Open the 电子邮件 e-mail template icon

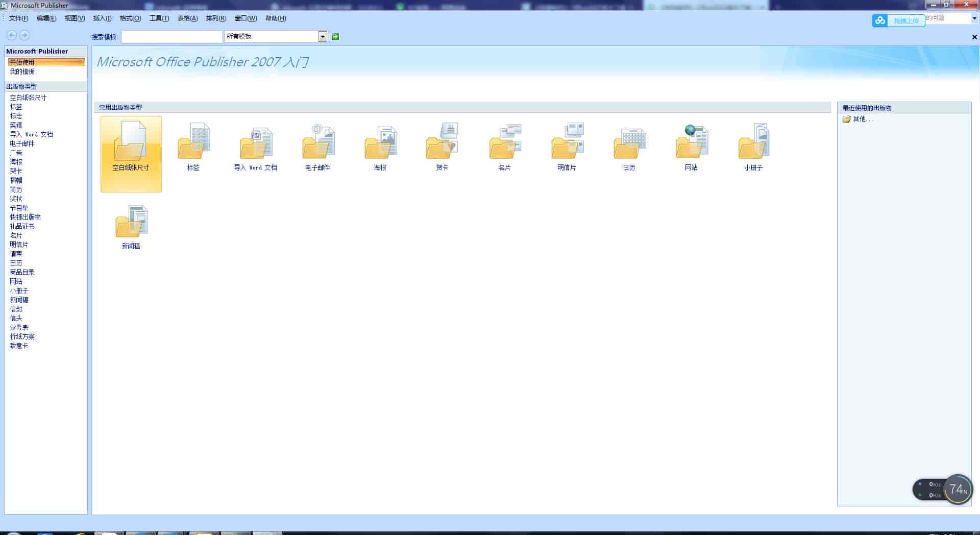point(318,143)
